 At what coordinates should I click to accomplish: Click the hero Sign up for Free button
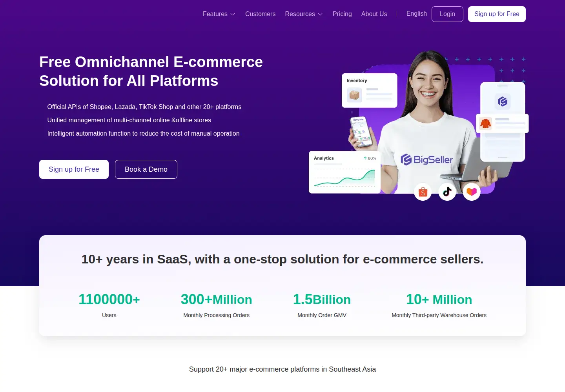(x=74, y=169)
